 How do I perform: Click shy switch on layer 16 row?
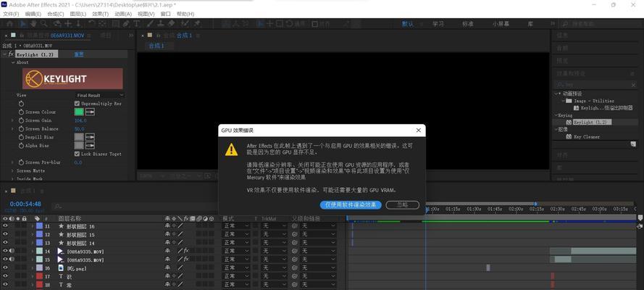167,268
